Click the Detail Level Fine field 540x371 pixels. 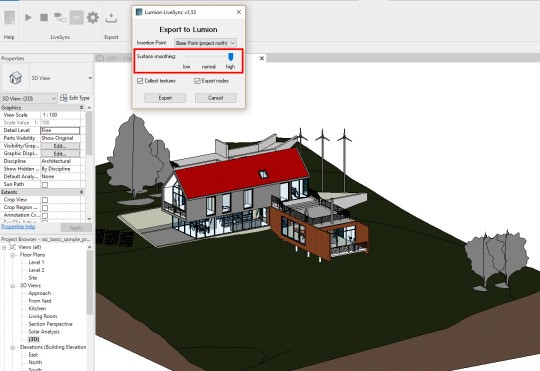point(60,130)
